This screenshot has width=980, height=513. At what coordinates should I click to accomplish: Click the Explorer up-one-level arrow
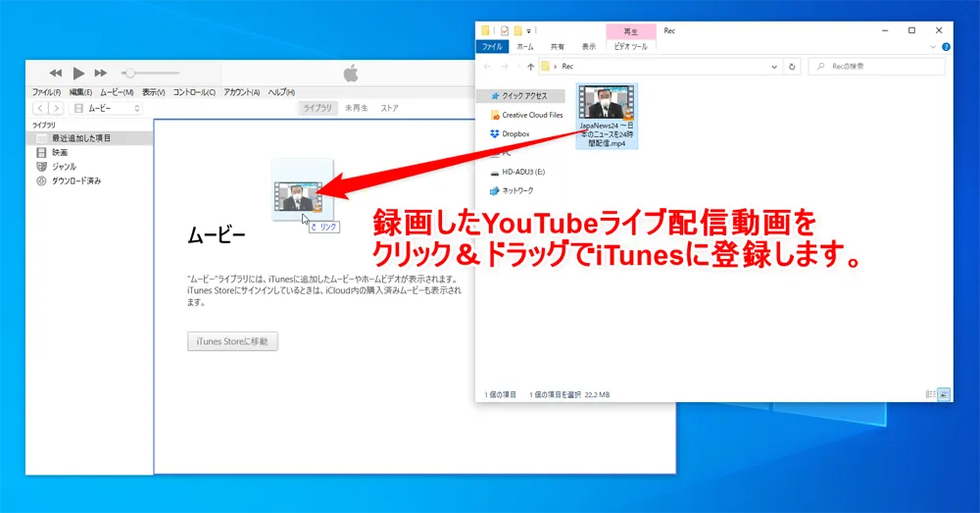(530, 67)
